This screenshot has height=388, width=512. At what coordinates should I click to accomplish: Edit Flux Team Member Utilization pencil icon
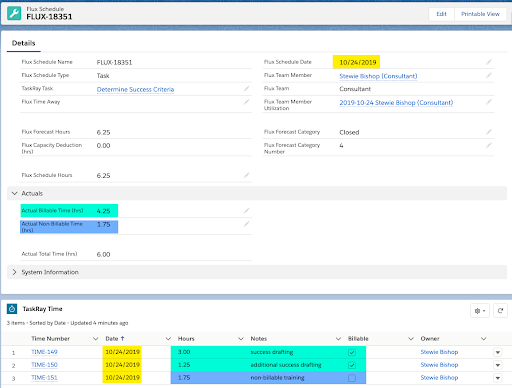489,102
